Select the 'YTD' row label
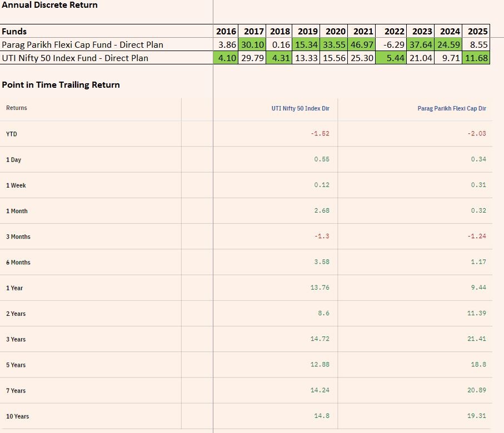The width and height of the screenshot is (504, 433). [x=12, y=134]
